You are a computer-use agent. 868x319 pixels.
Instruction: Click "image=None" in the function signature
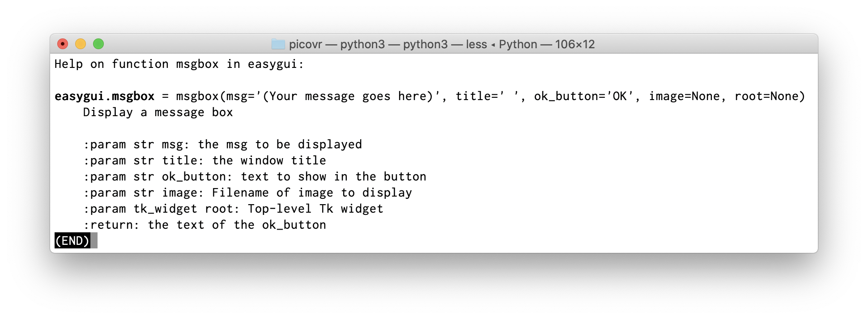point(684,96)
